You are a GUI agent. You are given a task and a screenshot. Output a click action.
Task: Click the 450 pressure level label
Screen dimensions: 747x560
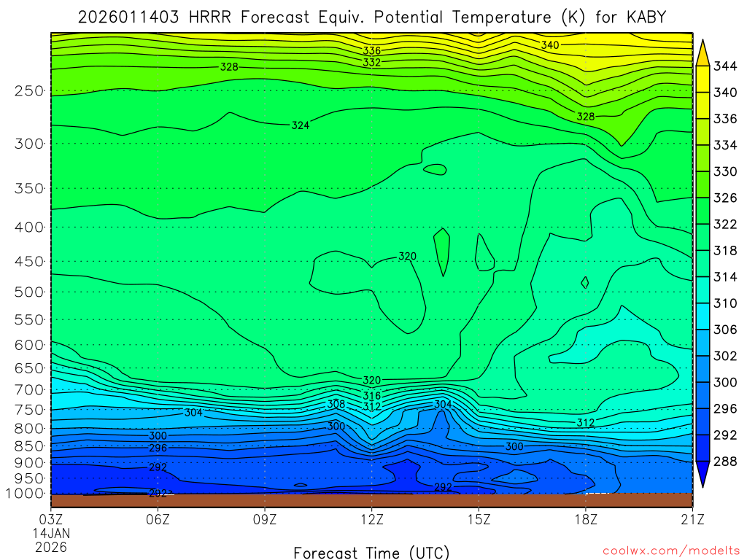[29, 262]
